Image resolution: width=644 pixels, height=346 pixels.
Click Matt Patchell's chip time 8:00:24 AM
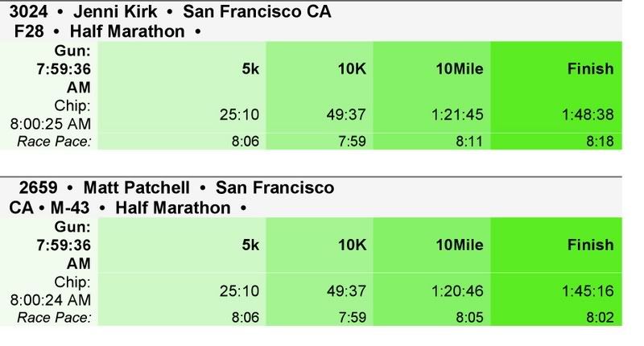pos(50,299)
